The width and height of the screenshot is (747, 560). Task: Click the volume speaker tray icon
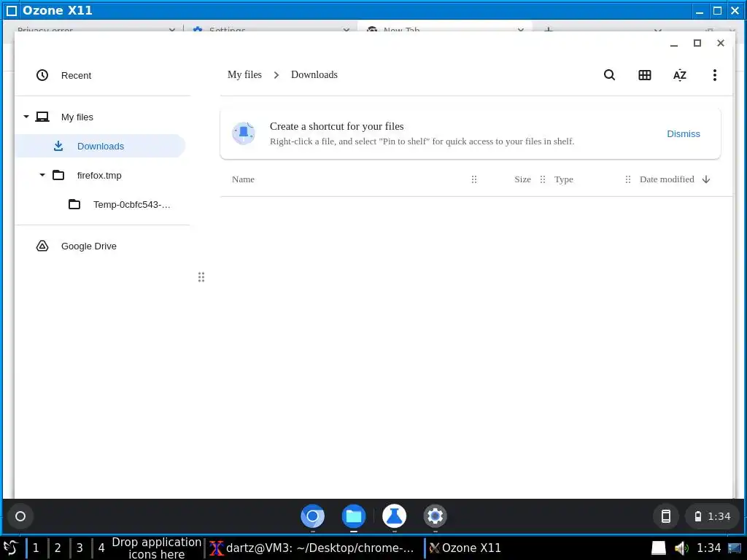click(x=681, y=548)
